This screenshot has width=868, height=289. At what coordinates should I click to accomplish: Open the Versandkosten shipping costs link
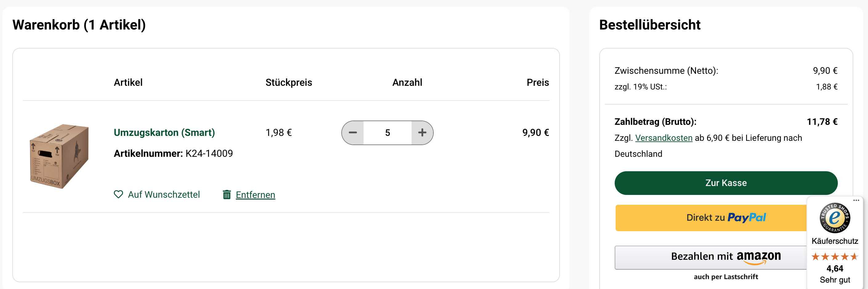664,138
